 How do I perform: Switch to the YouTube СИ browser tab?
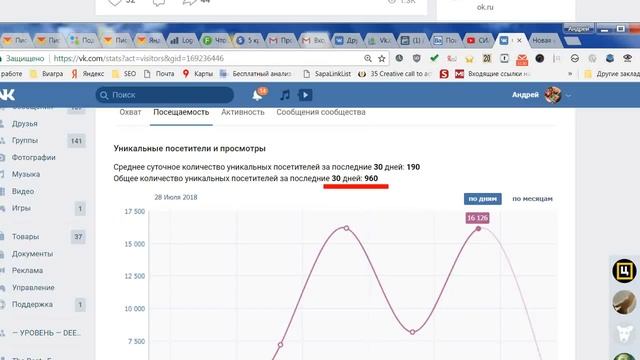click(478, 40)
